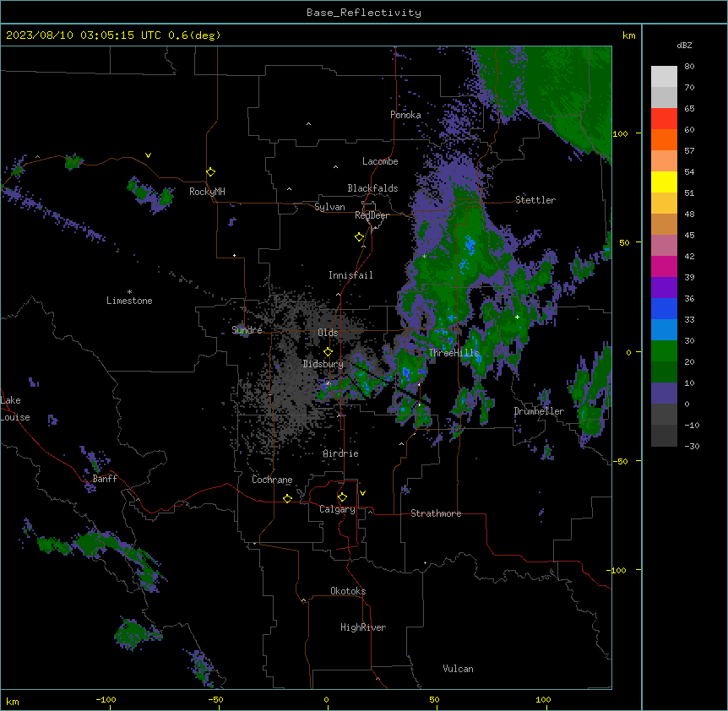The height and width of the screenshot is (711, 728).
Task: Click the Louise map label
Action: [15, 417]
